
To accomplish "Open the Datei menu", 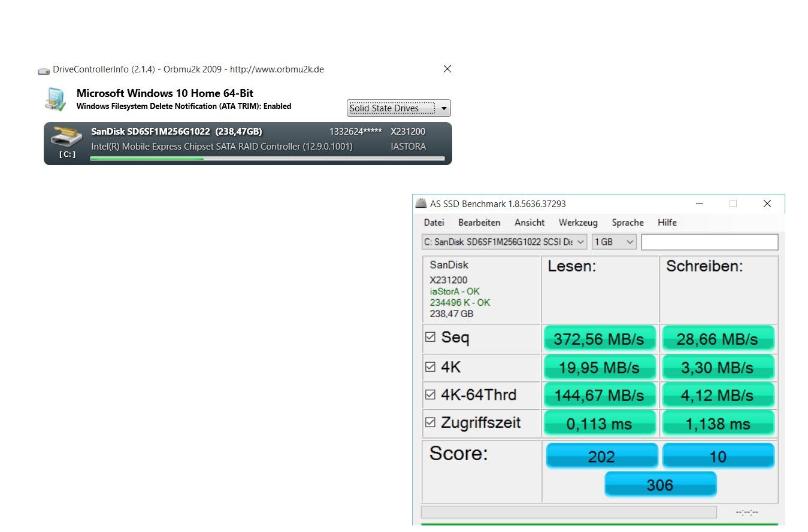I will [434, 223].
